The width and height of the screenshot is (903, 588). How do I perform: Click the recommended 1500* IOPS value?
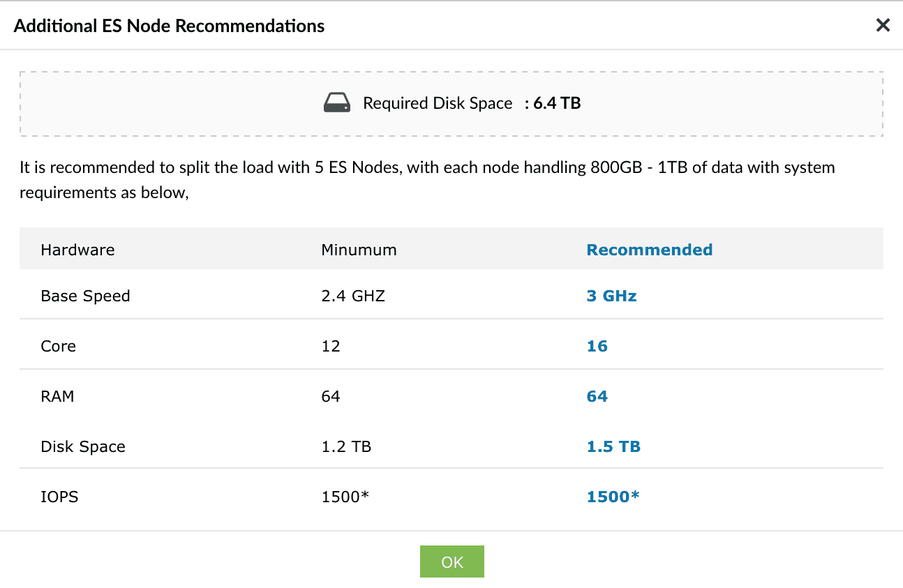613,497
